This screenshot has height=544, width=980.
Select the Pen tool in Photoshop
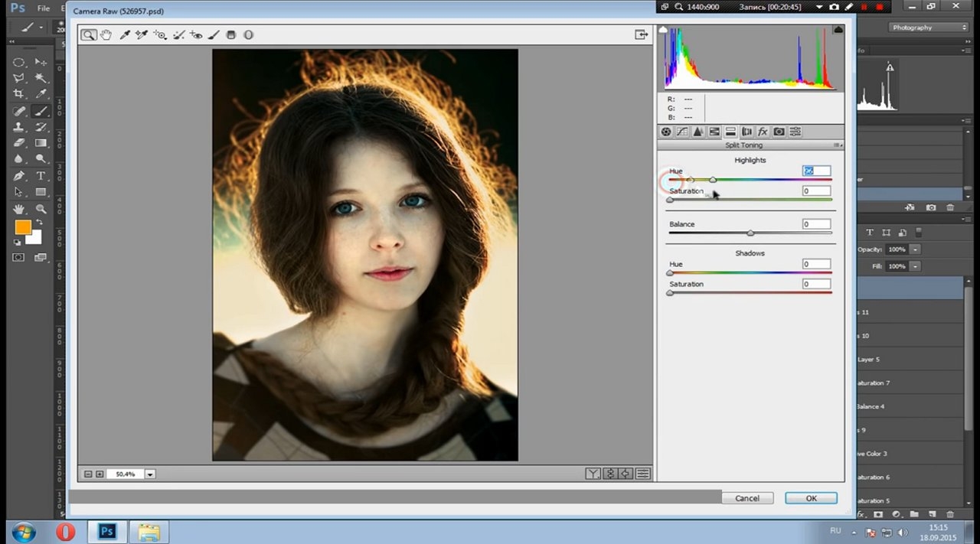(19, 176)
